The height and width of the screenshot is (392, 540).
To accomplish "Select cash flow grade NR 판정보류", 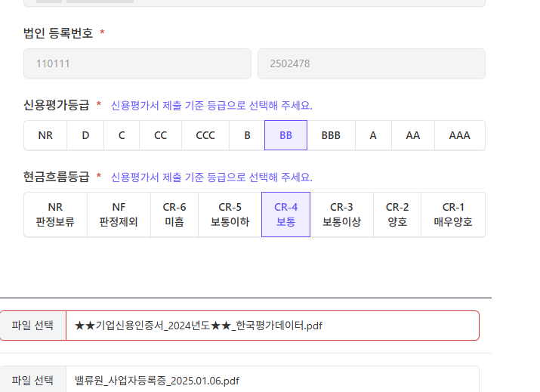I will pyautogui.click(x=55, y=215).
